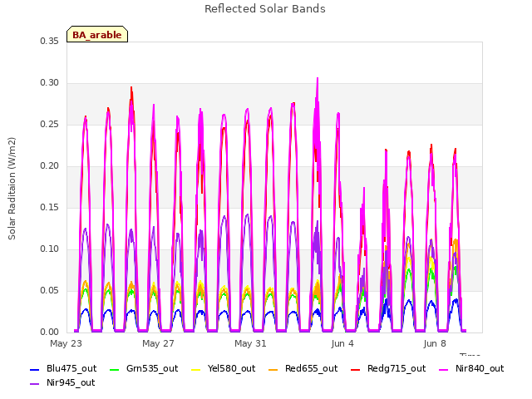
Task: Click the May 23 x-axis tick label
Action: (66, 343)
